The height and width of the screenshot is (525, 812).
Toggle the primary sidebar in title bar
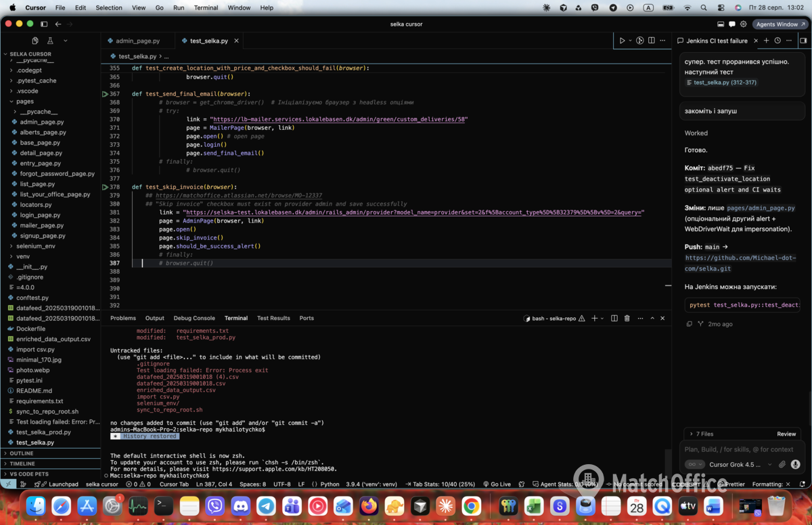pos(44,24)
